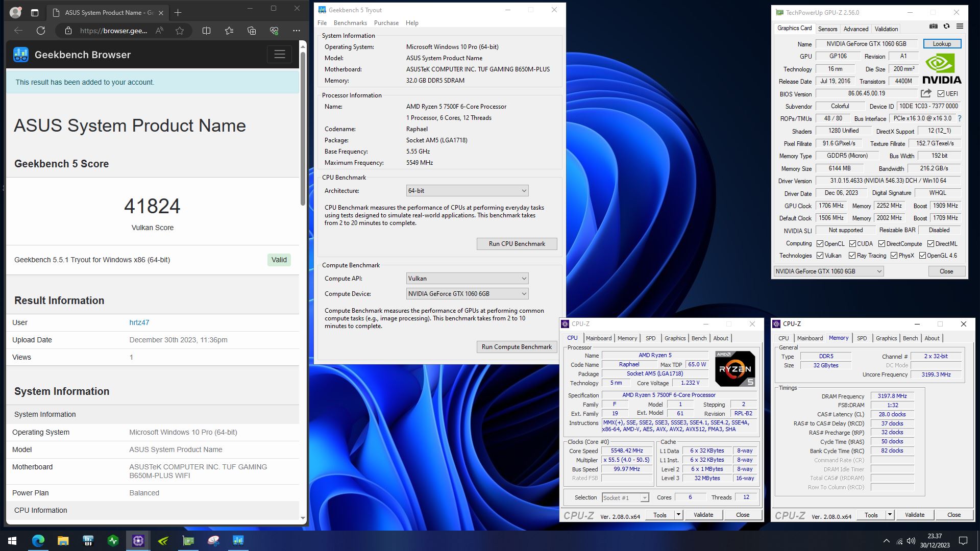Toggle the DirectML checkbox in GPU-Z
This screenshot has width=980, height=551.
pos(930,244)
